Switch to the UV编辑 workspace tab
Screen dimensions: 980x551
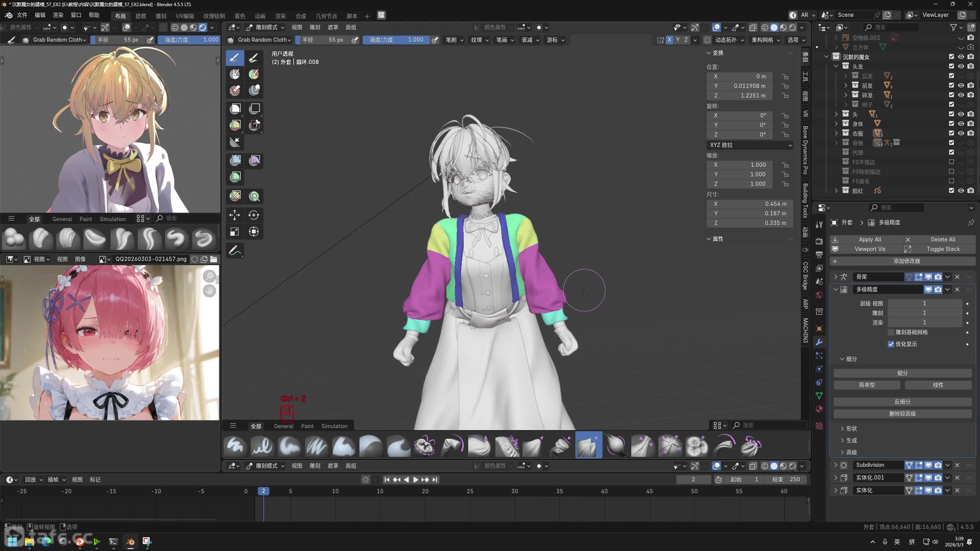(x=185, y=16)
